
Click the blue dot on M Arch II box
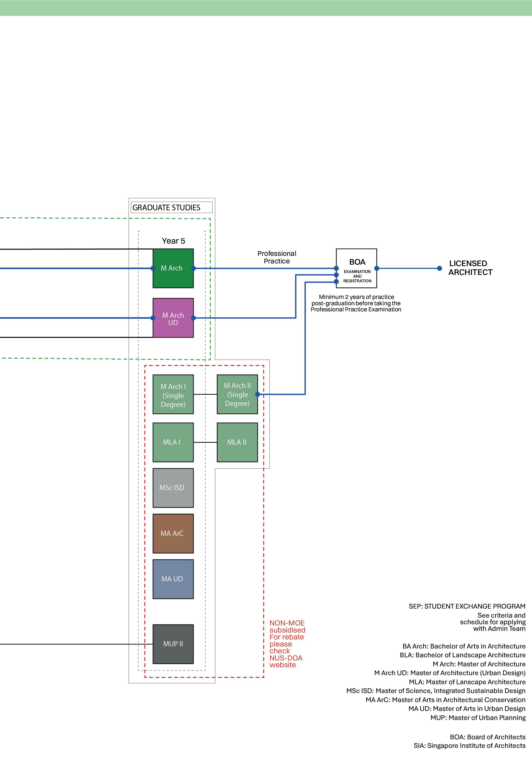[257, 394]
